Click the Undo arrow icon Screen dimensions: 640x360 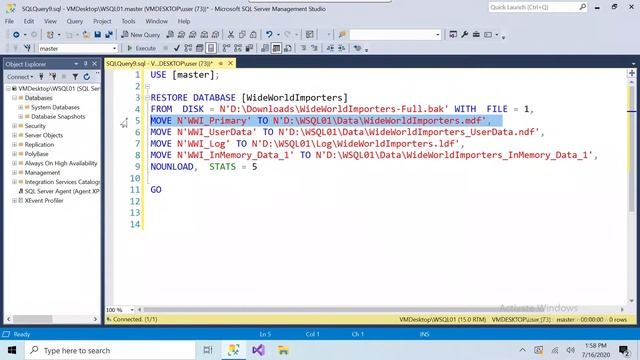click(x=269, y=35)
